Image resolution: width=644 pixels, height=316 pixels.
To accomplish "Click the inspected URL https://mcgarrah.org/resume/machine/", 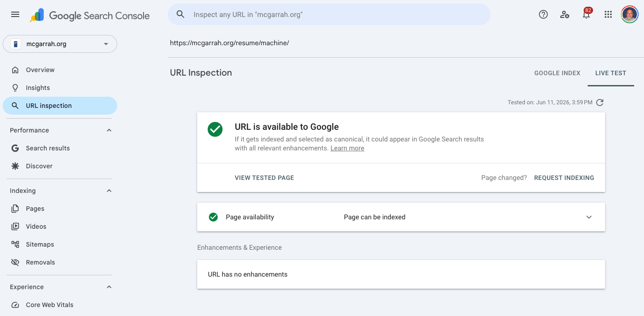I will coord(229,43).
